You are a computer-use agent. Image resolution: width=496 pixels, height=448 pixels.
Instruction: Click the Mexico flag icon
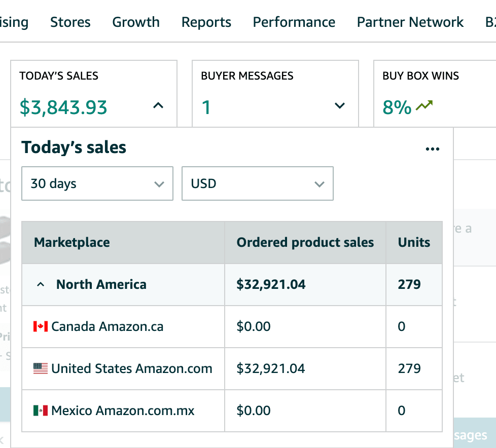41,410
